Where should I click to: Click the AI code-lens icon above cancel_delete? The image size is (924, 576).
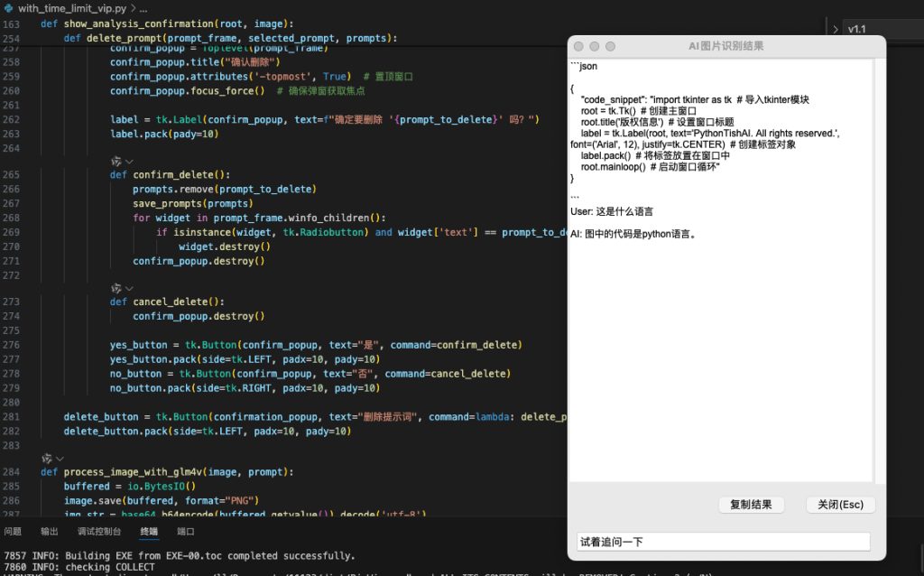click(x=115, y=288)
